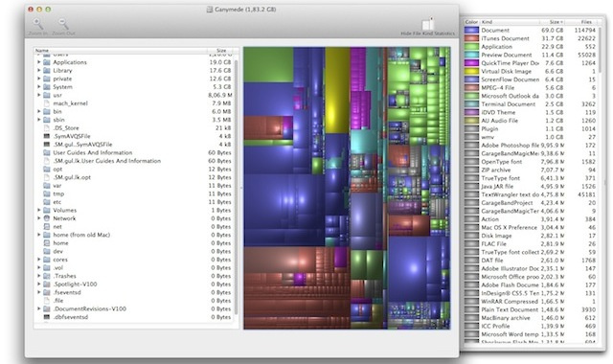This screenshot has width=613, height=364.
Task: Select the ".SM.gul.lk.opt" file row
Action: tap(134, 177)
